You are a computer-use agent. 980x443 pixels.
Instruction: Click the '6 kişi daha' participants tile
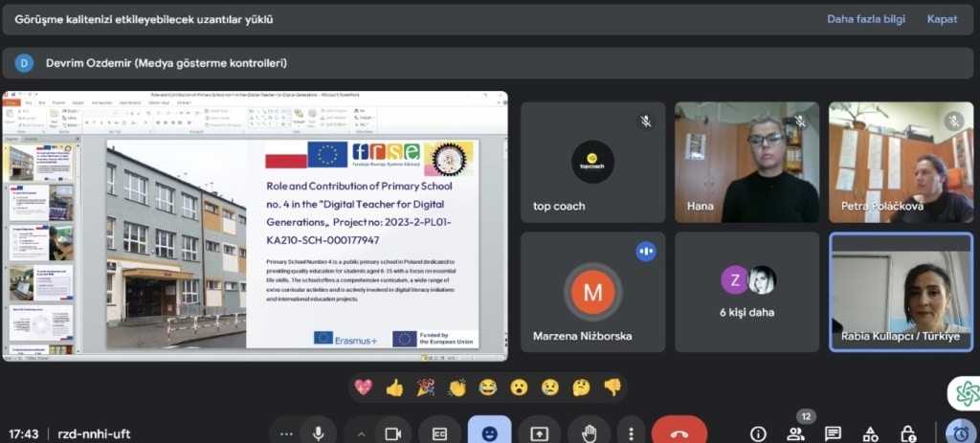pos(746,292)
